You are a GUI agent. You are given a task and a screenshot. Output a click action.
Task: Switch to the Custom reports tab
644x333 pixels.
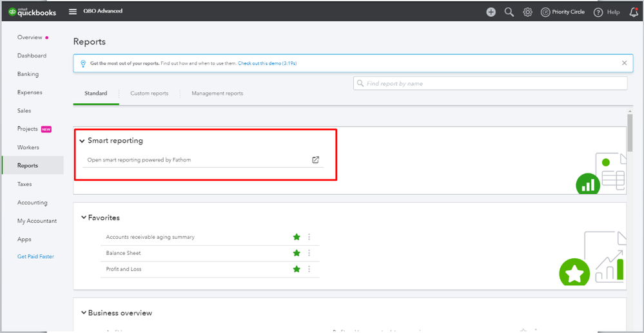click(149, 94)
